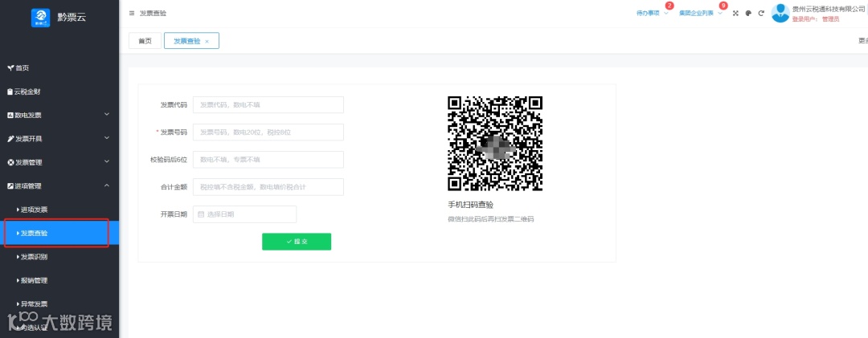The width and height of the screenshot is (868, 338).
Task: Focus the 合计金额 input field
Action: click(x=268, y=187)
